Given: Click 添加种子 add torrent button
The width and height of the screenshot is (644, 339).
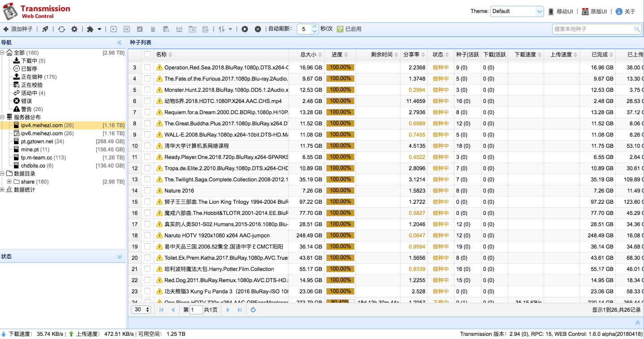Looking at the screenshot, I should pyautogui.click(x=18, y=29).
